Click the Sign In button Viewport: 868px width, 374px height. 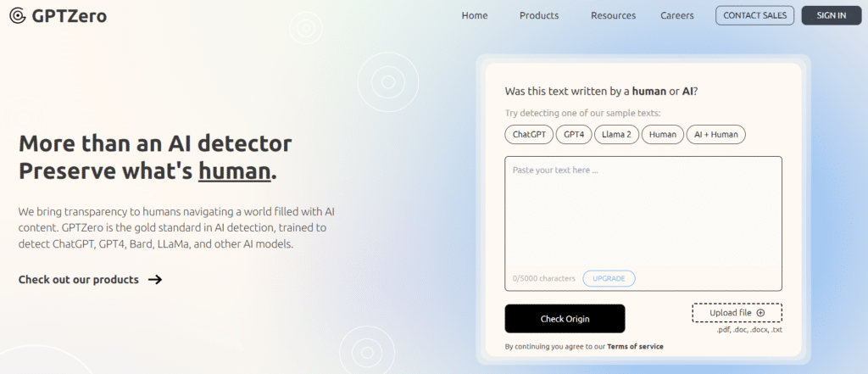(831, 15)
